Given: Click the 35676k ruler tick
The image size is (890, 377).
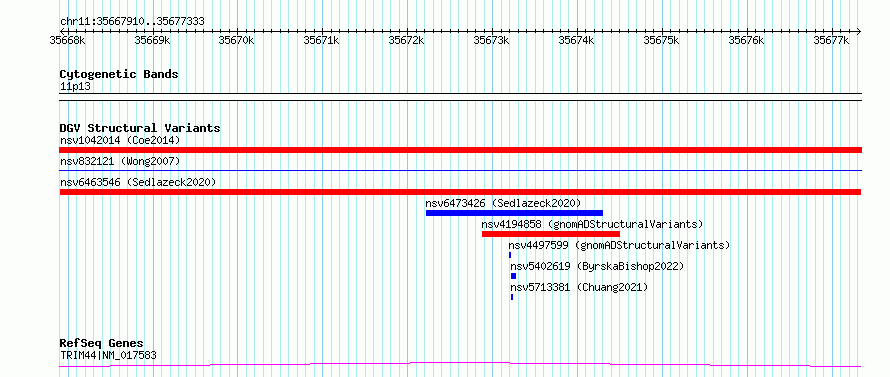Looking at the screenshot, I should tap(747, 40).
